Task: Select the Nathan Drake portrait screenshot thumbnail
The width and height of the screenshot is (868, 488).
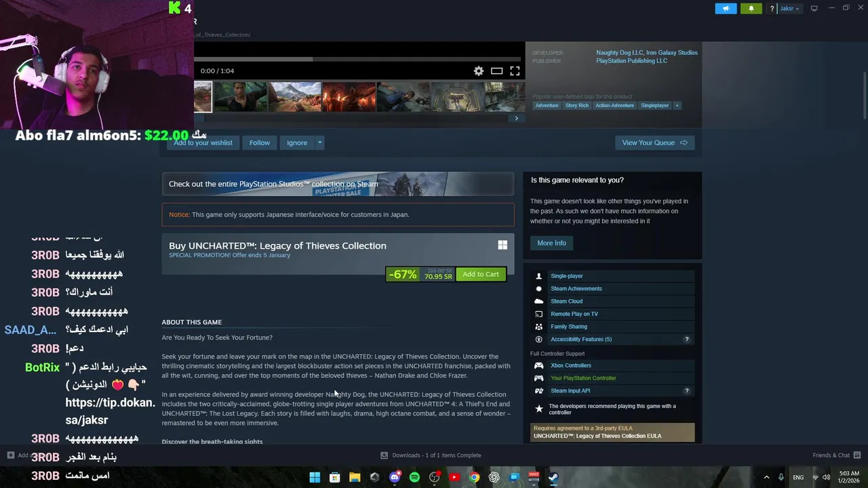Action: (240, 97)
